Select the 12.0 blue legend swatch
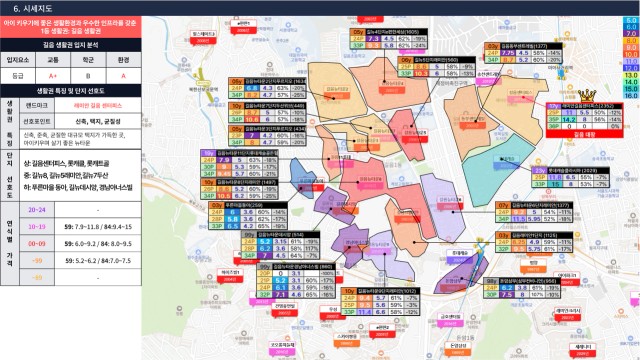The image size is (640, 360). [x=631, y=68]
